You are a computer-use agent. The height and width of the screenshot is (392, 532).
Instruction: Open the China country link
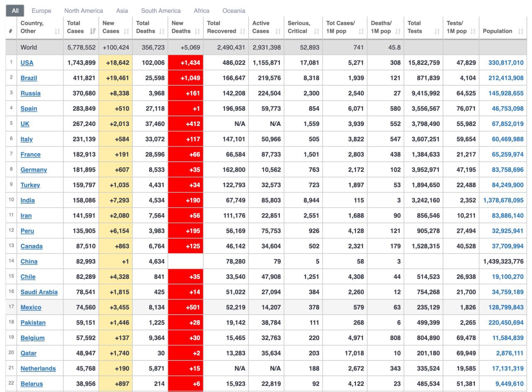pos(29,261)
